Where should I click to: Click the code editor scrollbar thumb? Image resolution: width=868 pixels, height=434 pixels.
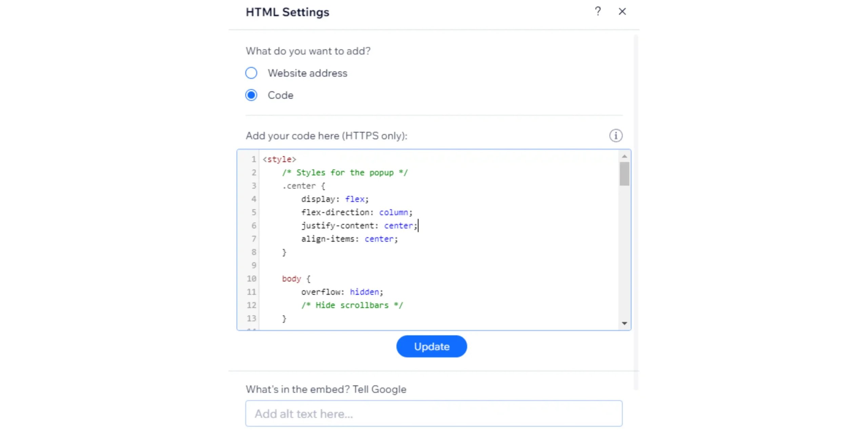(x=624, y=175)
